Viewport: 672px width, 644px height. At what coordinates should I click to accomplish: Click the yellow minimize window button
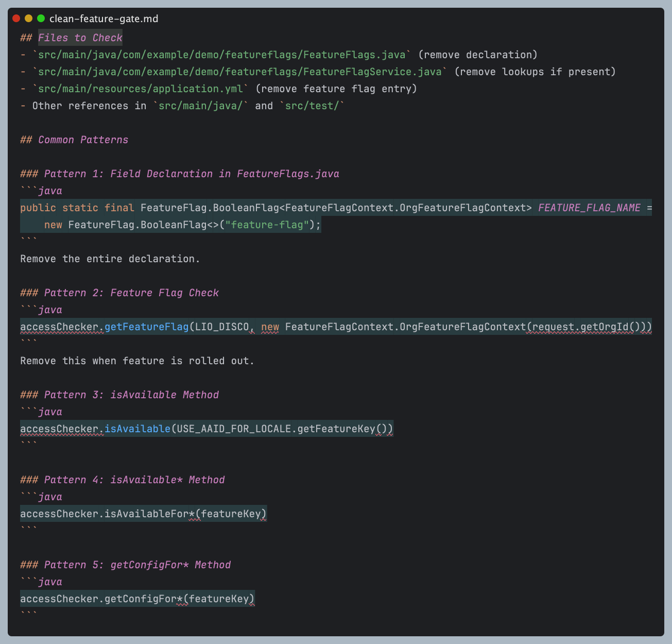coord(29,19)
